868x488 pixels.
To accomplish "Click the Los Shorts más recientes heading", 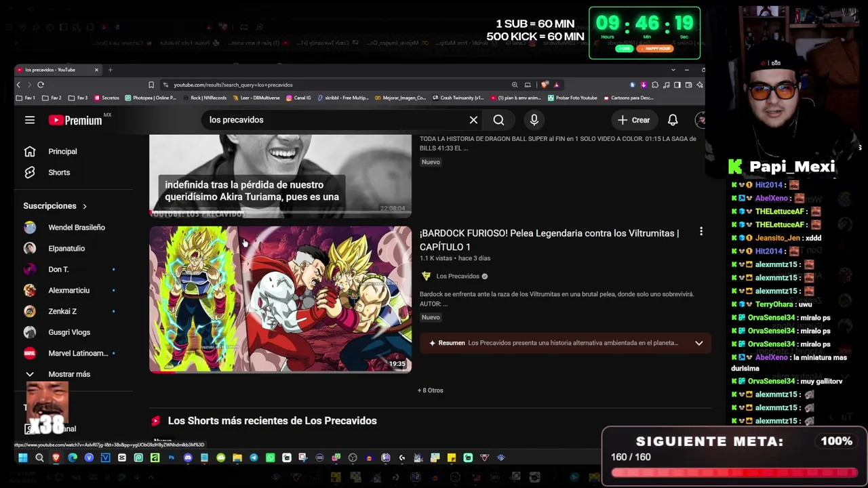I will 272,421.
